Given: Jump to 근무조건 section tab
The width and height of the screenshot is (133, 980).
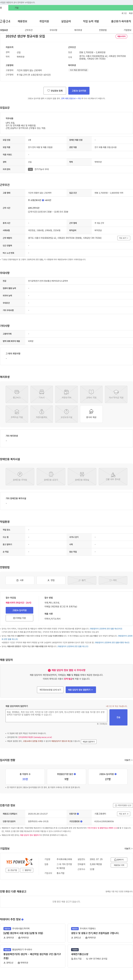Looking at the screenshot, I should coord(29,30).
